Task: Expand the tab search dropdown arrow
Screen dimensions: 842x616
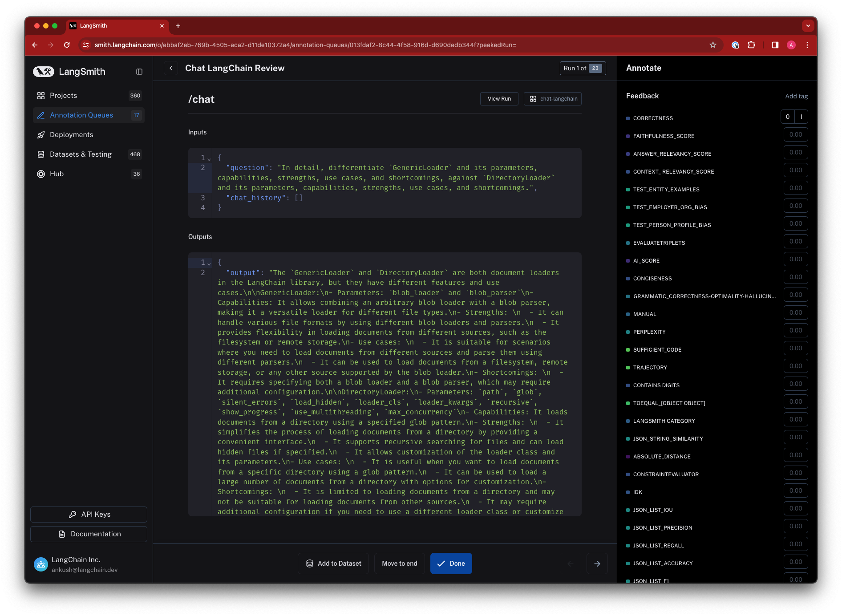Action: 808,26
